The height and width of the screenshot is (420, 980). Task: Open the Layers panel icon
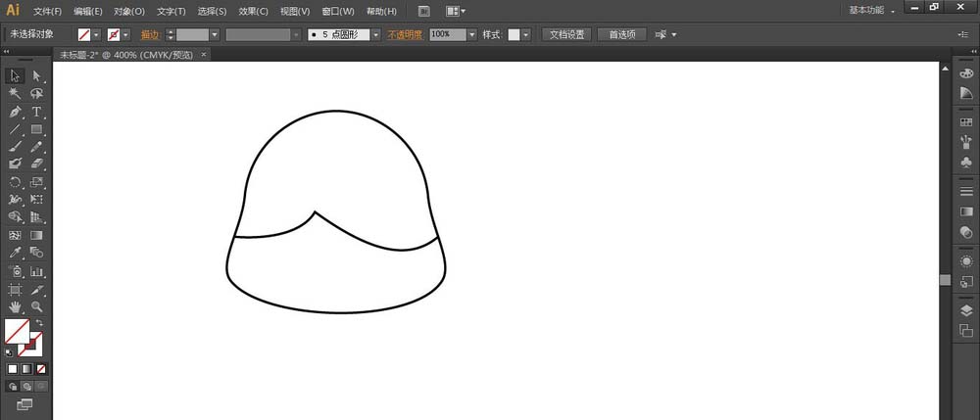[966, 309]
